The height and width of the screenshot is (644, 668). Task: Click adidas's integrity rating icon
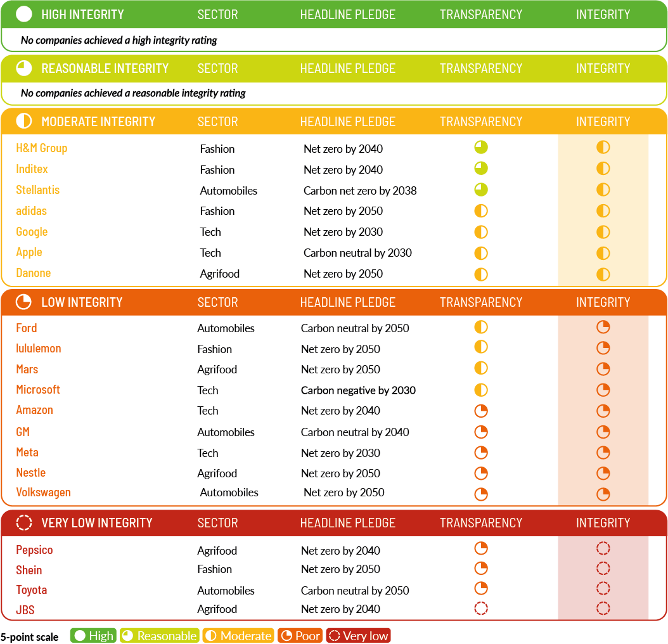[603, 210]
